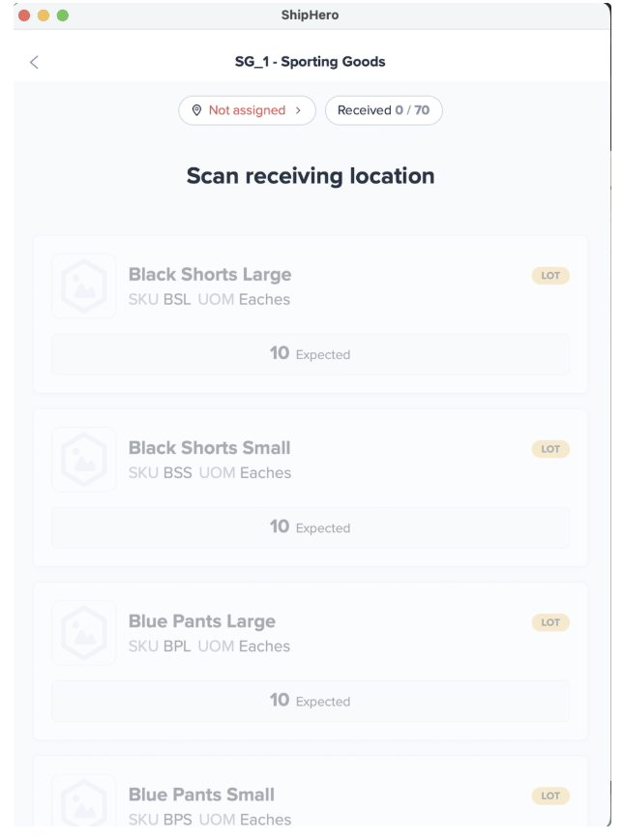Click Black Shorts Small image placeholder
Viewport: 623px width, 840px height.
tap(83, 460)
